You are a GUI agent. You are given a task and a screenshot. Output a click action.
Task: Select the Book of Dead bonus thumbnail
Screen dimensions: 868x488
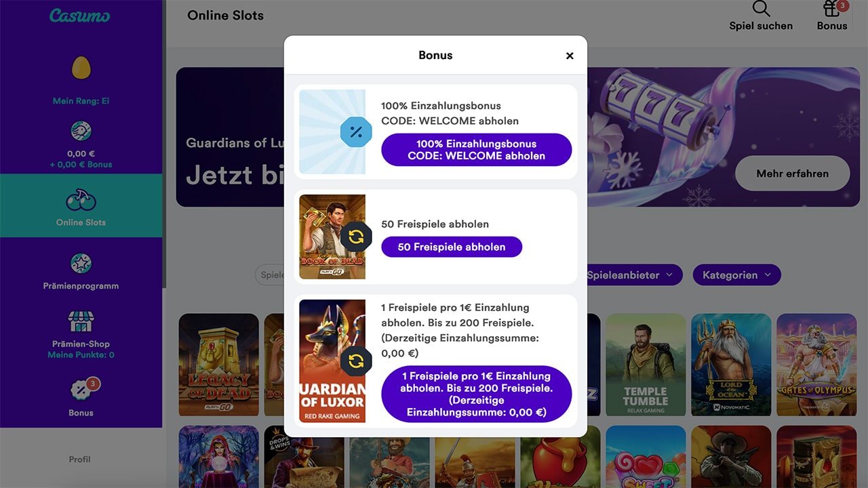point(332,237)
